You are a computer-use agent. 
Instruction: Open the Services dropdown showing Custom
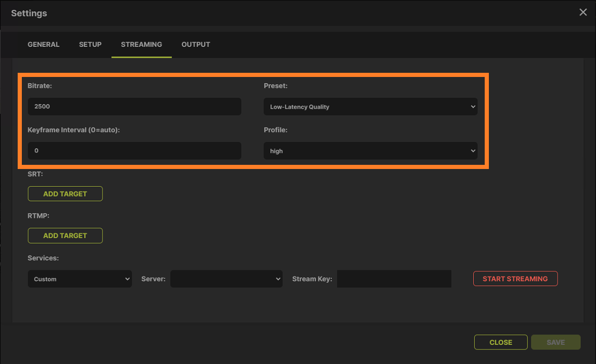point(80,279)
